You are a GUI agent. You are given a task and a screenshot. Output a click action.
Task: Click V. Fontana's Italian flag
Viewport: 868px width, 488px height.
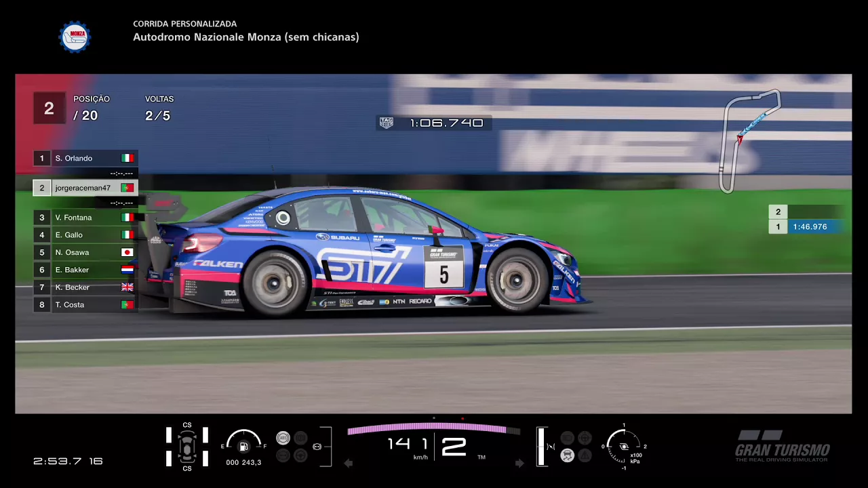click(127, 218)
